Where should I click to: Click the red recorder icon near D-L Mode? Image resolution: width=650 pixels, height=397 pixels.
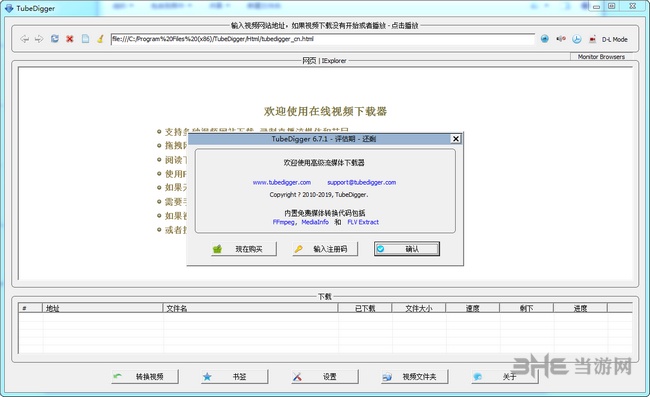[592, 39]
